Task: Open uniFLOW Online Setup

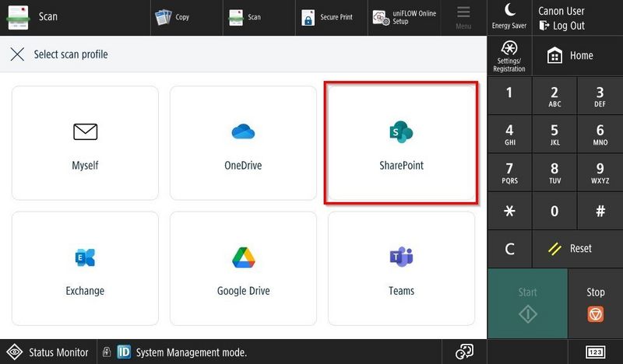Action: [404, 17]
